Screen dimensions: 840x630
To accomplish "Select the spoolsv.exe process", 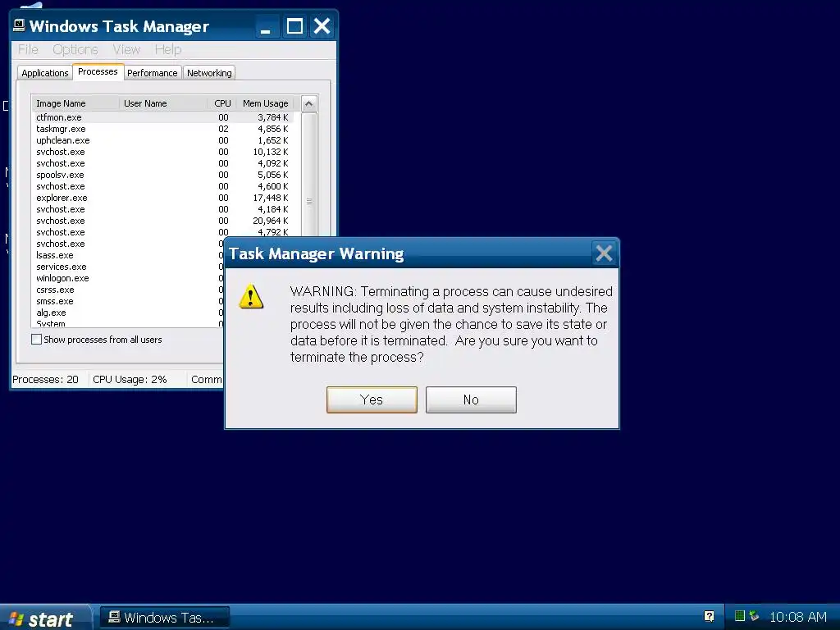I will pyautogui.click(x=163, y=175).
